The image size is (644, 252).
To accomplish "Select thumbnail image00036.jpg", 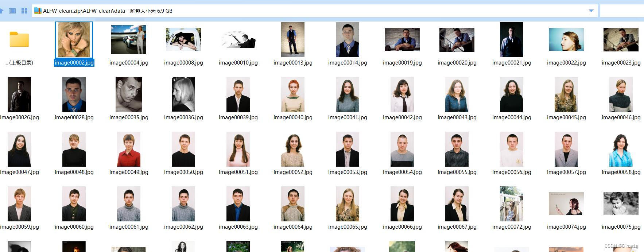I will click(183, 94).
